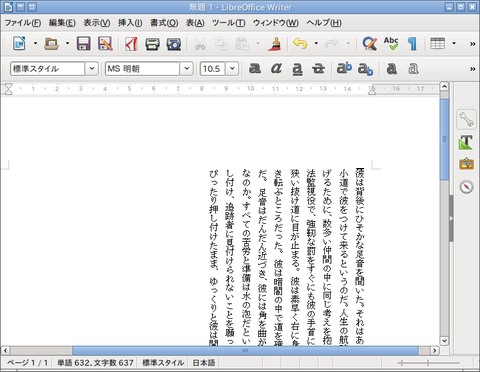The height and width of the screenshot is (372, 480).
Task: Open the ツール(T) menu
Action: [228, 23]
